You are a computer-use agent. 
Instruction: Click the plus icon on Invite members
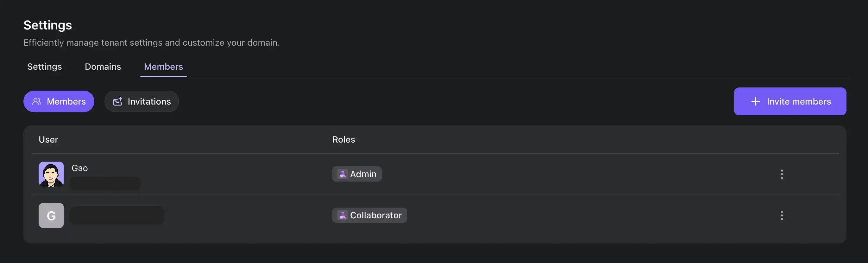tap(755, 101)
